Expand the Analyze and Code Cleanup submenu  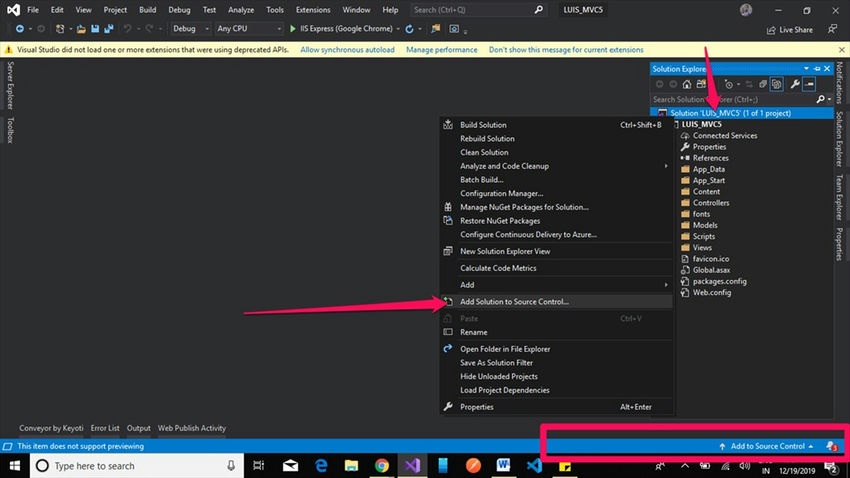pyautogui.click(x=666, y=166)
